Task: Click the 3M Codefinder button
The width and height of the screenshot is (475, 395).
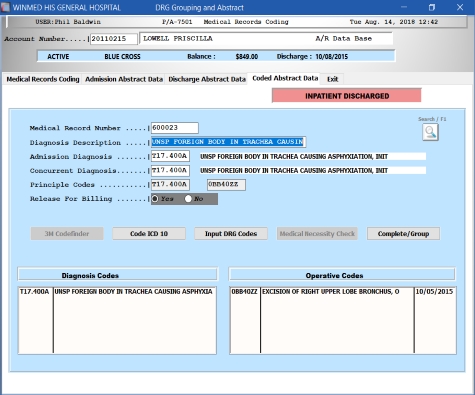Action: coord(67,234)
